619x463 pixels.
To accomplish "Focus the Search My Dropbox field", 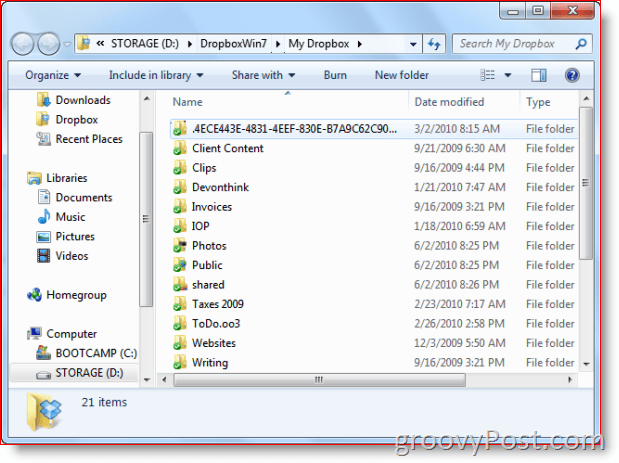I will coord(522,44).
